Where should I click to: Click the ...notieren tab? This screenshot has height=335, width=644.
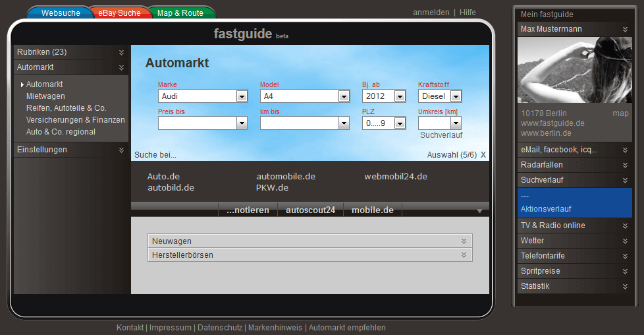pos(248,210)
